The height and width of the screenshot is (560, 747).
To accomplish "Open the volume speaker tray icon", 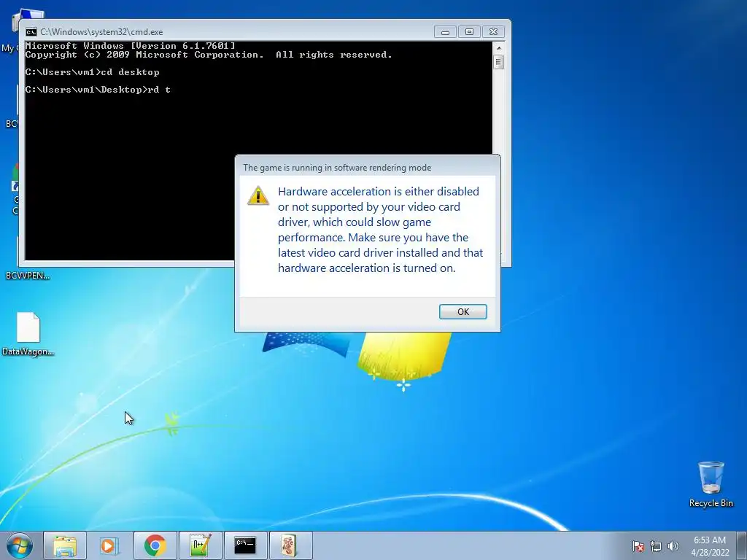I will tap(673, 546).
